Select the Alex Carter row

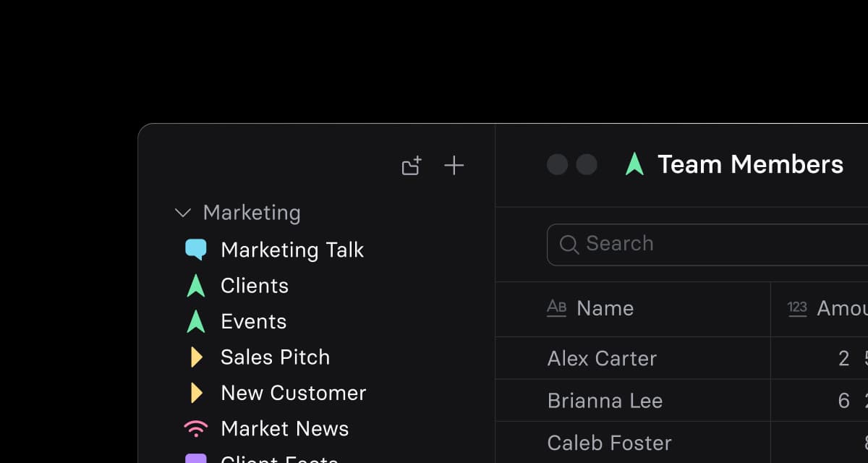682,358
